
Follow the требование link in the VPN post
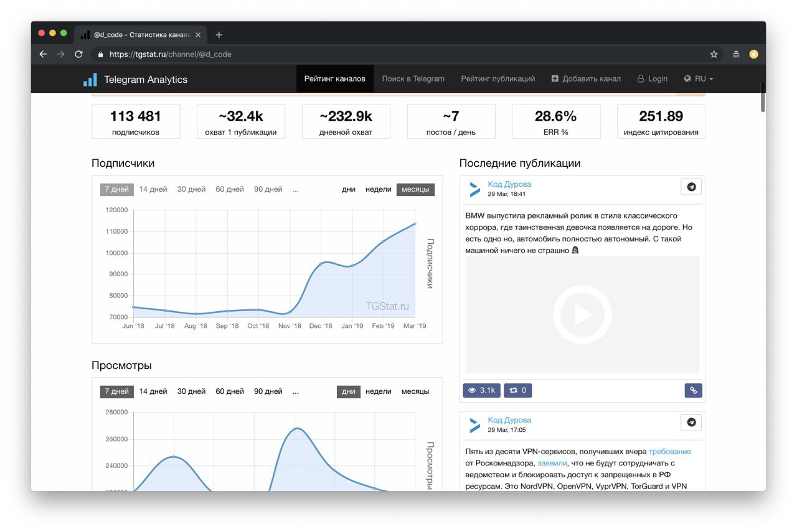(670, 452)
